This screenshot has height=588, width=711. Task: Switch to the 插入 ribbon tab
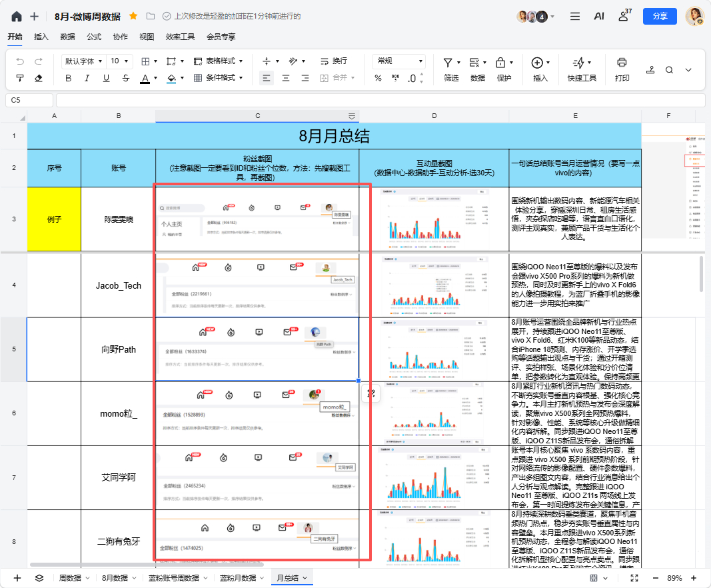[x=41, y=37]
